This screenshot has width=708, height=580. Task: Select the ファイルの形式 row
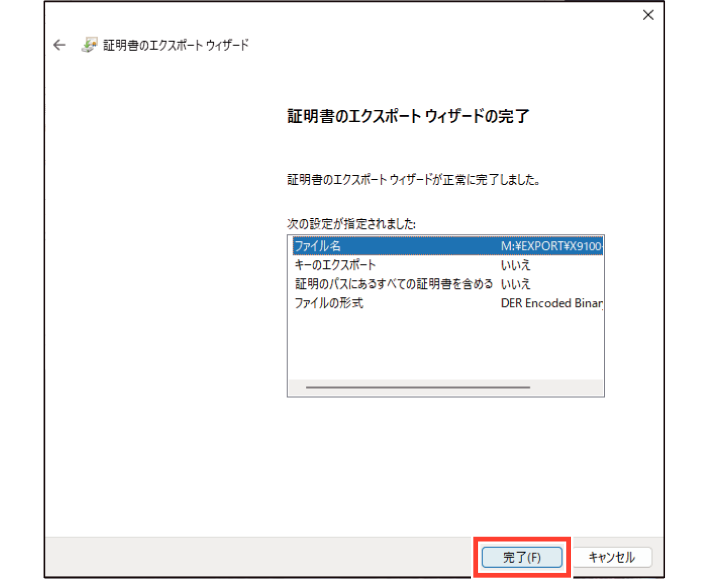tap(447, 303)
